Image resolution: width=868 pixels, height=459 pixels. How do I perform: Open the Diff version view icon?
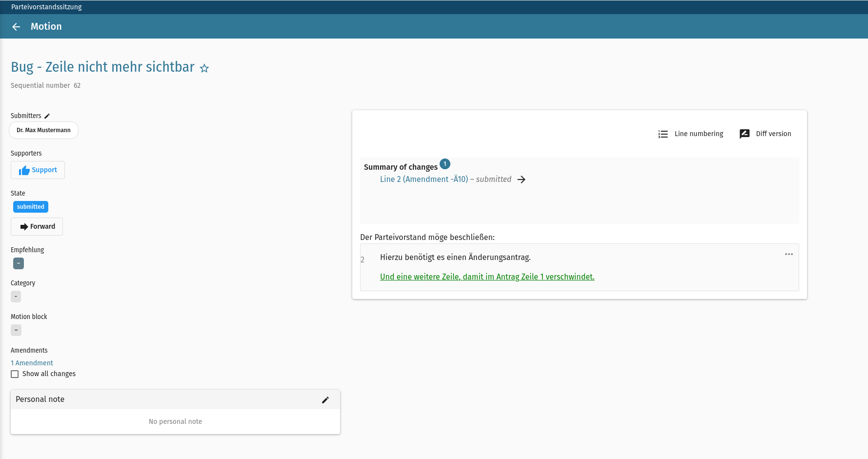744,134
